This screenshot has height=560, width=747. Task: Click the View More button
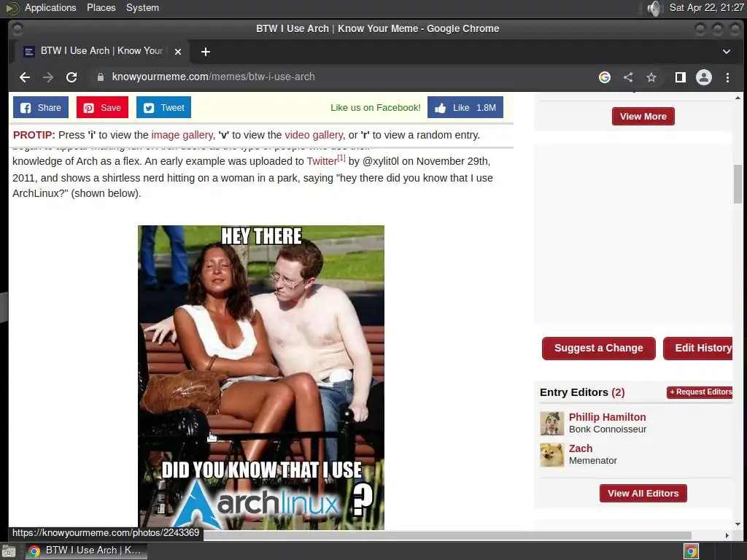click(x=643, y=116)
